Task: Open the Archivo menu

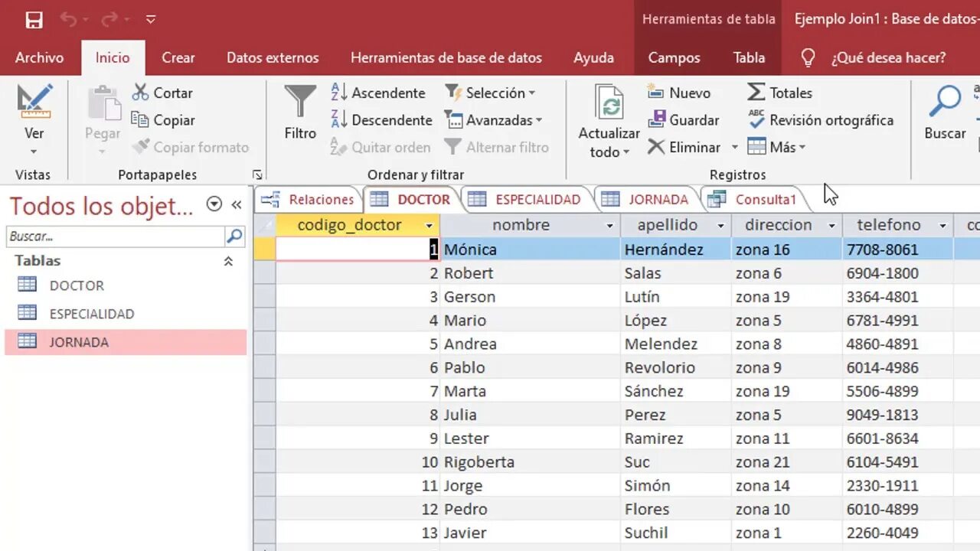Action: (x=39, y=57)
